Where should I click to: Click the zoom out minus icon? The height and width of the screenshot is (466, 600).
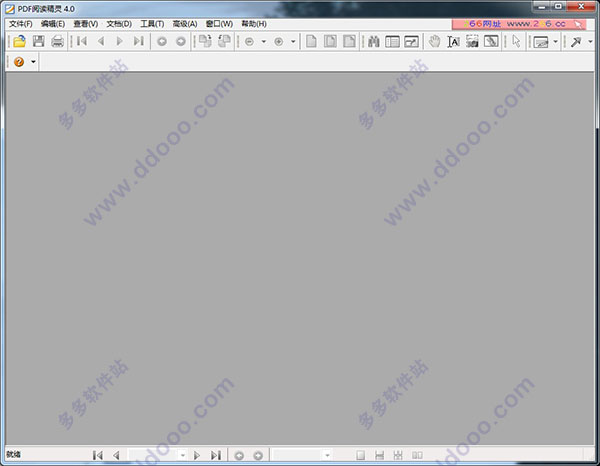pyautogui.click(x=249, y=41)
